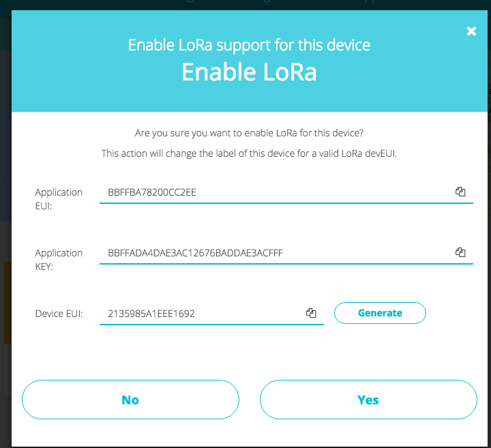Click the Enable LoRa support subtitle
The image size is (491, 448).
(x=249, y=45)
